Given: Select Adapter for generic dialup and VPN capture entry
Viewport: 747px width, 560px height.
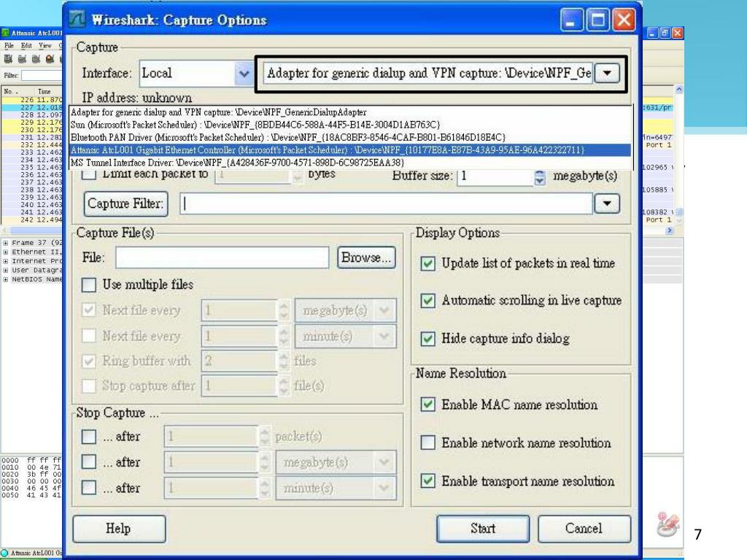Looking at the screenshot, I should [351, 112].
